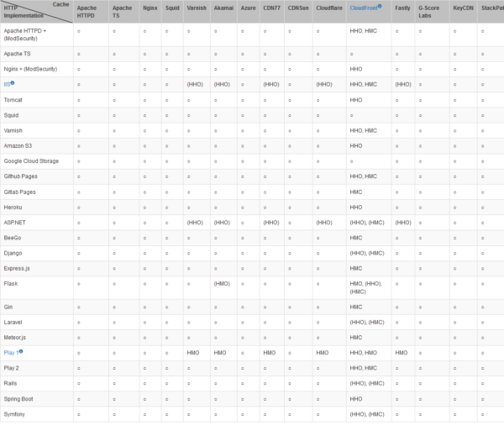504x431 pixels.
Task: Open the Play 1 row link
Action: (x=11, y=353)
